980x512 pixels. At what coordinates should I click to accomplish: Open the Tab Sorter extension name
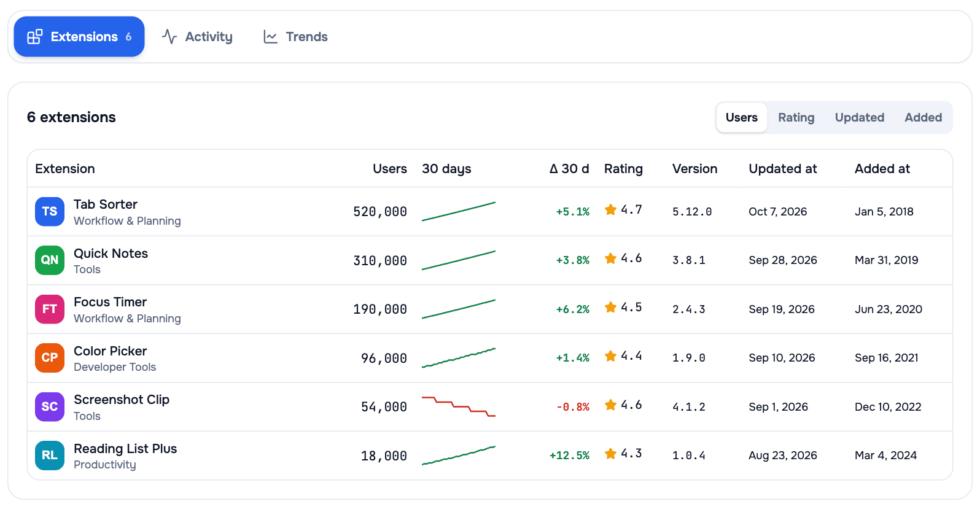click(x=106, y=204)
